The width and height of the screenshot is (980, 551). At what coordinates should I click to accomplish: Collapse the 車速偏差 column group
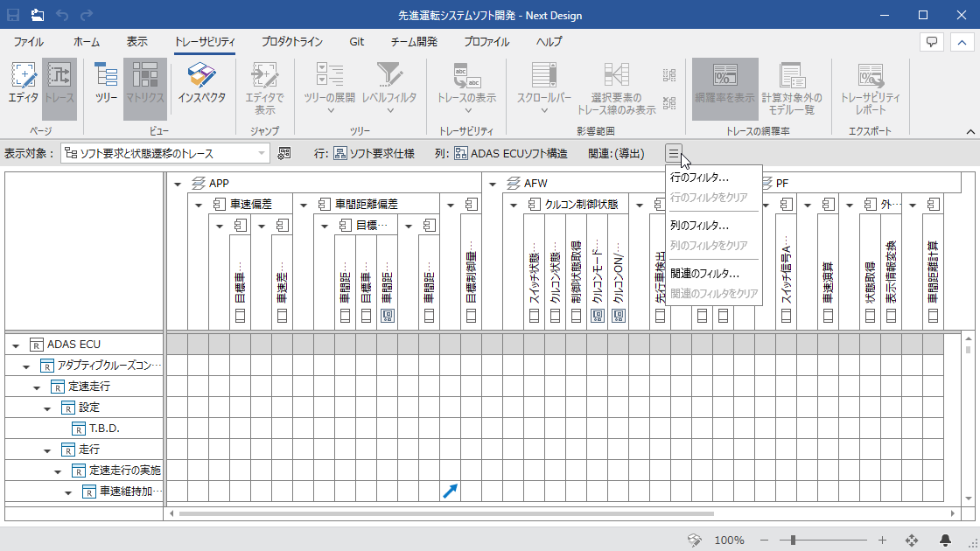[x=199, y=205]
